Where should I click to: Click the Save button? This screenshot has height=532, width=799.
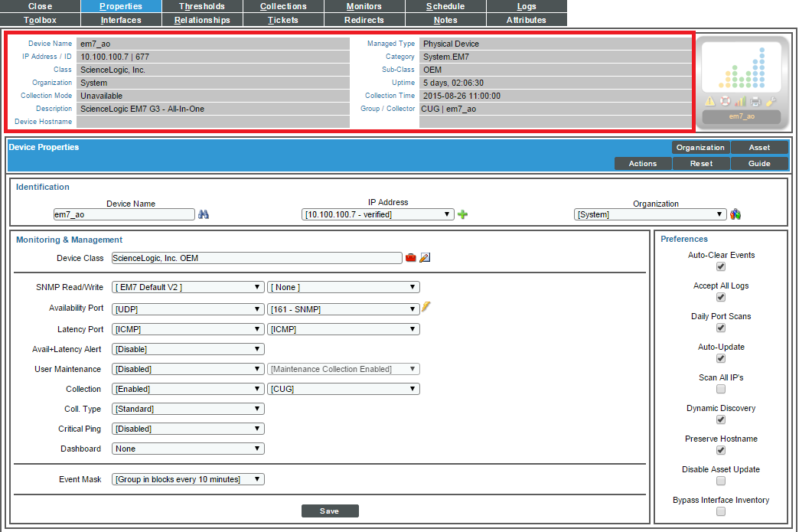330,510
